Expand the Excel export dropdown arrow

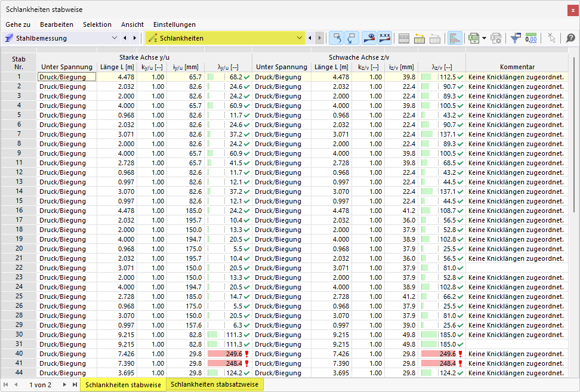coord(484,38)
